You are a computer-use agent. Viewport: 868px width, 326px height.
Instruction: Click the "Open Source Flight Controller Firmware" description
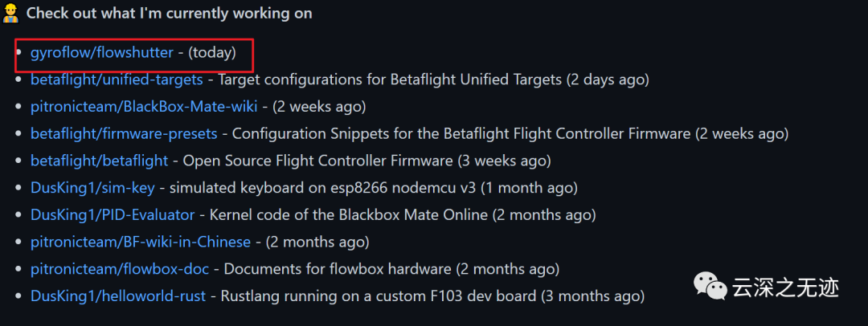[x=318, y=161]
